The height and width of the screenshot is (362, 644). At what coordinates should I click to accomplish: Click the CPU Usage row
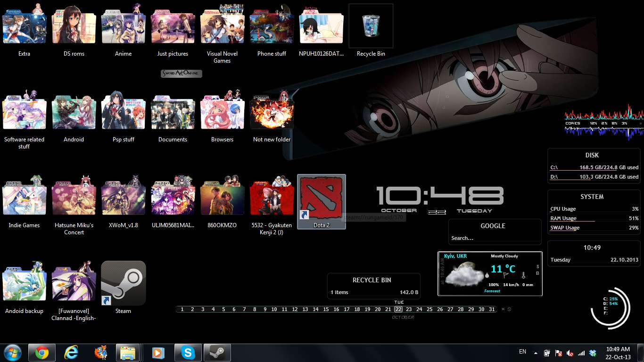click(x=594, y=209)
